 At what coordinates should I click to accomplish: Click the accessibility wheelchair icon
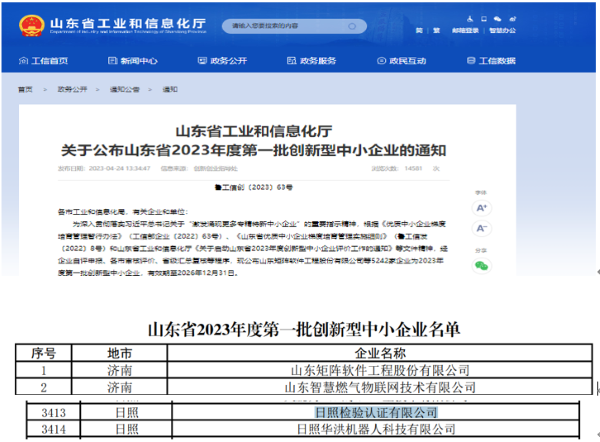click(x=470, y=19)
